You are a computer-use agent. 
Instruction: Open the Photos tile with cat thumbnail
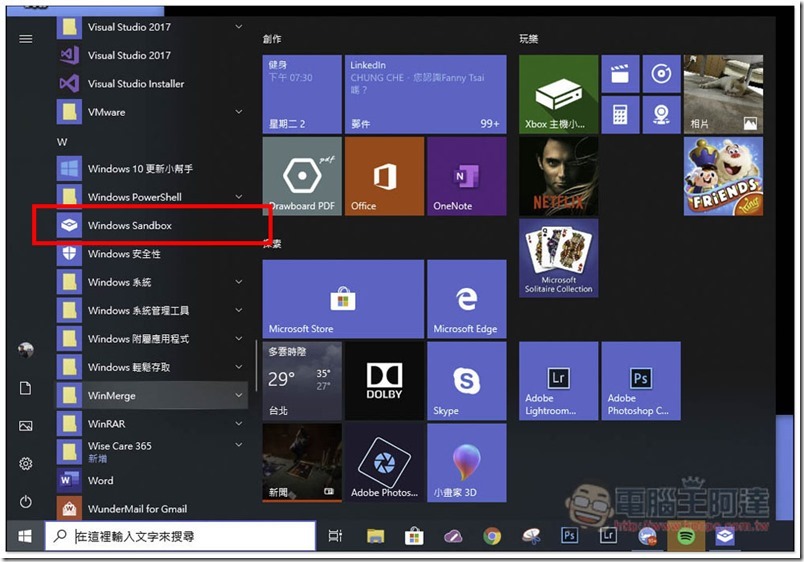pos(723,94)
